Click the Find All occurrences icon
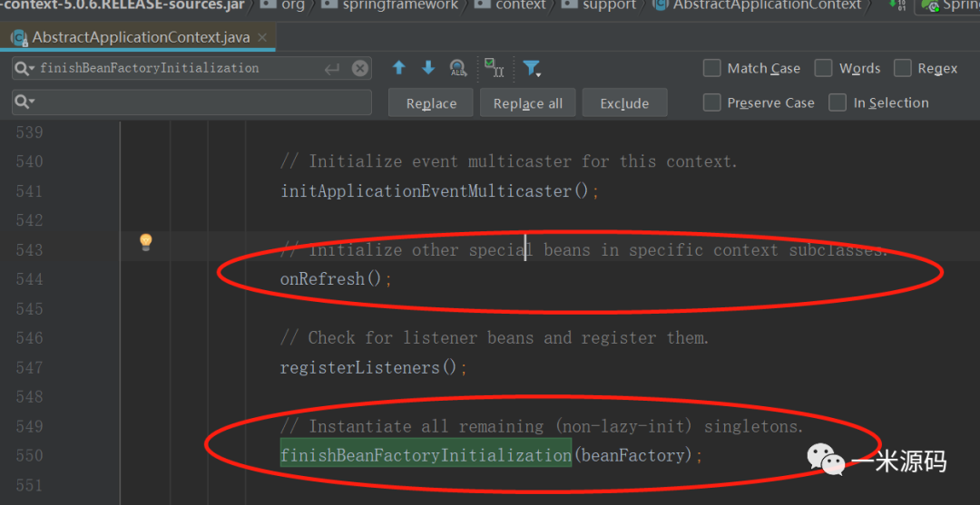 point(459,68)
